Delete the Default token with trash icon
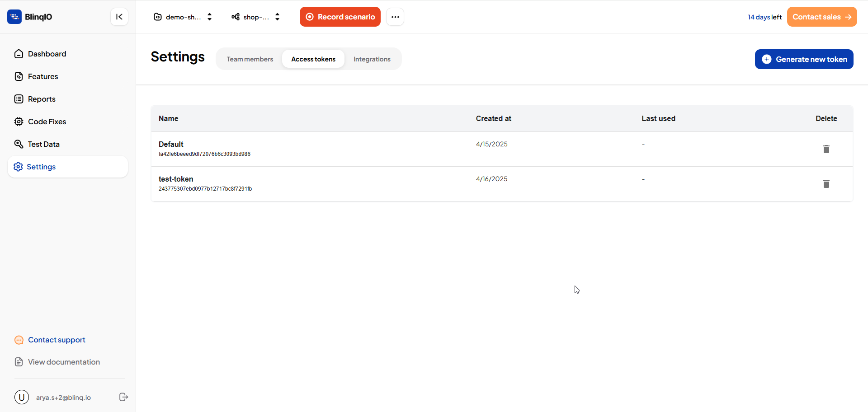868x412 pixels. (x=826, y=149)
